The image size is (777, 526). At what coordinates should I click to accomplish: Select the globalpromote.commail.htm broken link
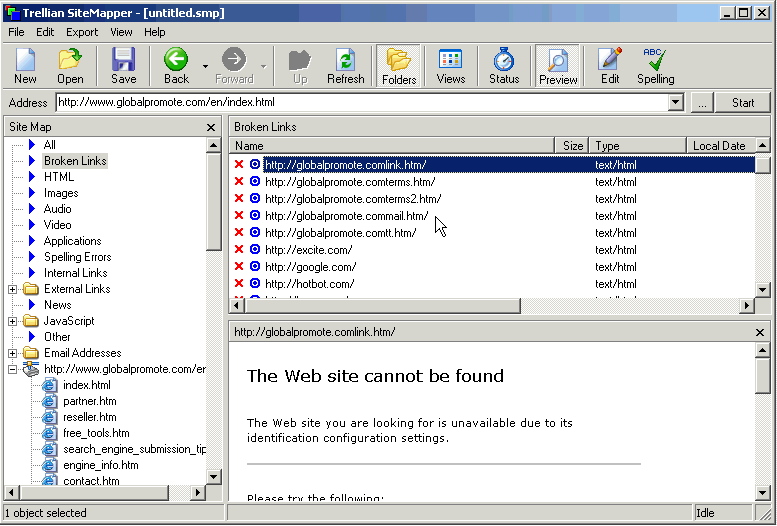pyautogui.click(x=346, y=216)
